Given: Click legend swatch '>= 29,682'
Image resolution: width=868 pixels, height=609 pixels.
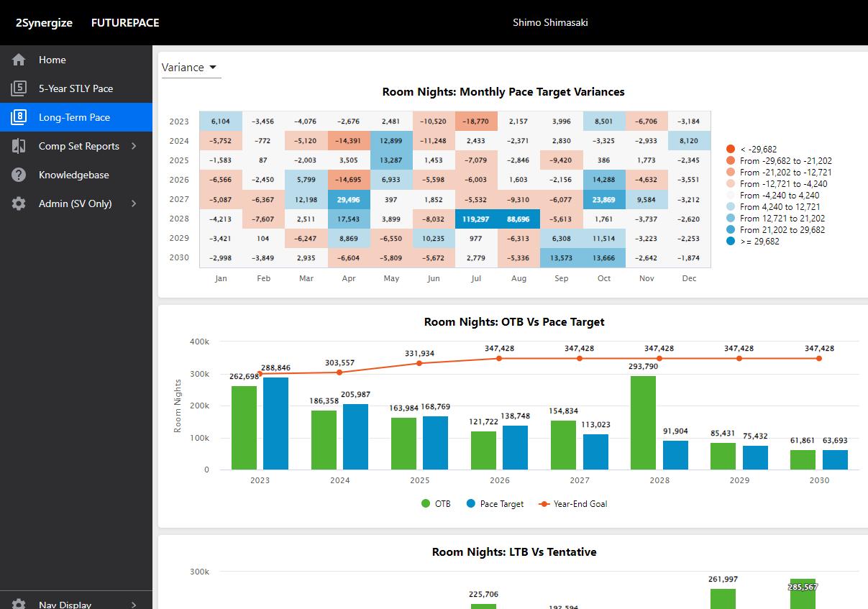Looking at the screenshot, I should [x=731, y=242].
